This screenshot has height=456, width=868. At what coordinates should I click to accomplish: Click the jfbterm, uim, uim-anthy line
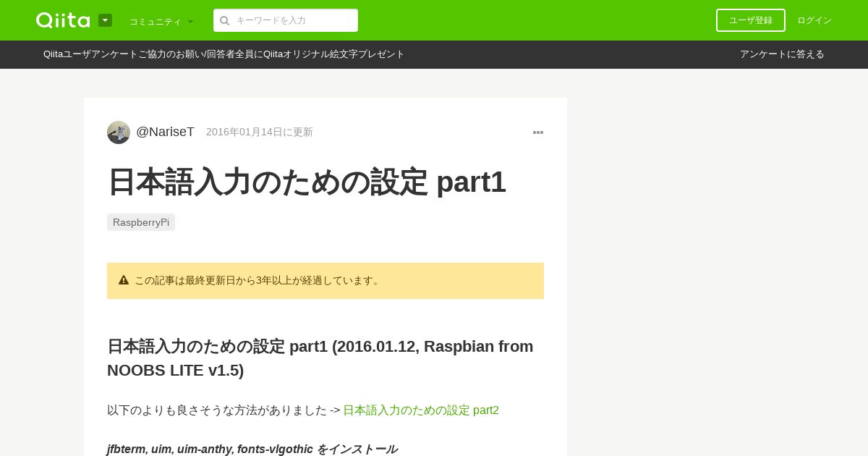(x=252, y=449)
